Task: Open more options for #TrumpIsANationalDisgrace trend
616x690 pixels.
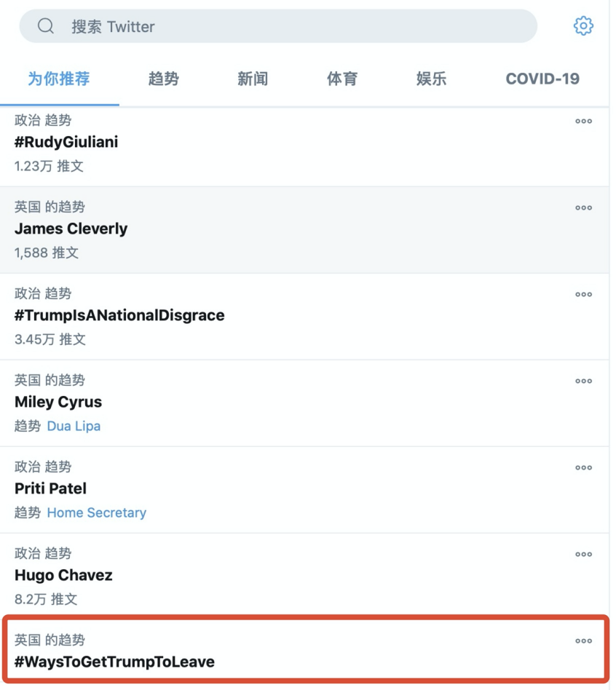Action: 583,295
